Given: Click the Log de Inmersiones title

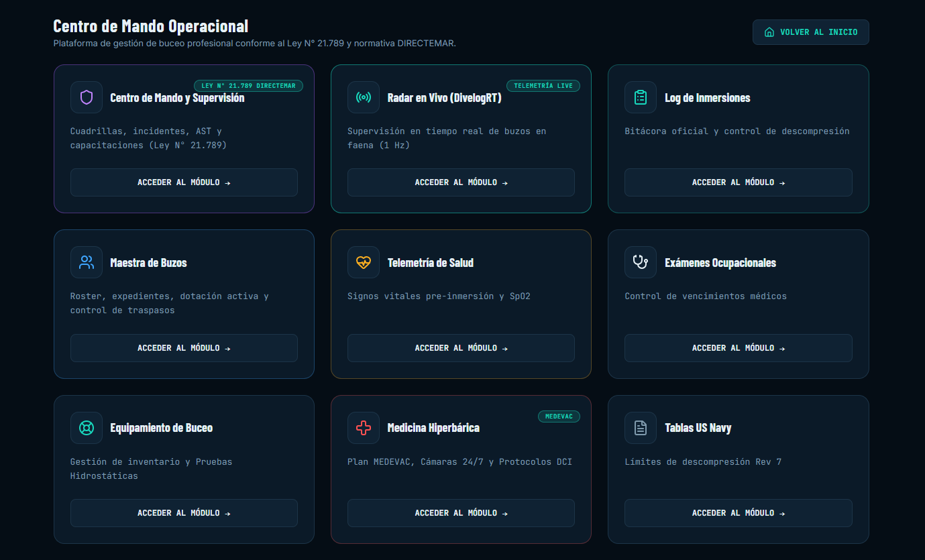Looking at the screenshot, I should [708, 98].
